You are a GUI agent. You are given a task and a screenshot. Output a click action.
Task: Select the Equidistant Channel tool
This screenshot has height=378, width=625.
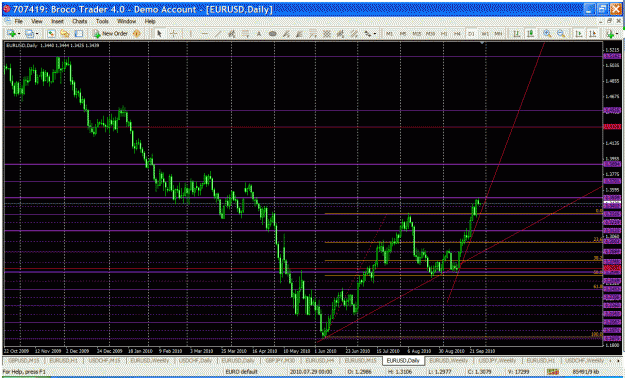click(232, 34)
